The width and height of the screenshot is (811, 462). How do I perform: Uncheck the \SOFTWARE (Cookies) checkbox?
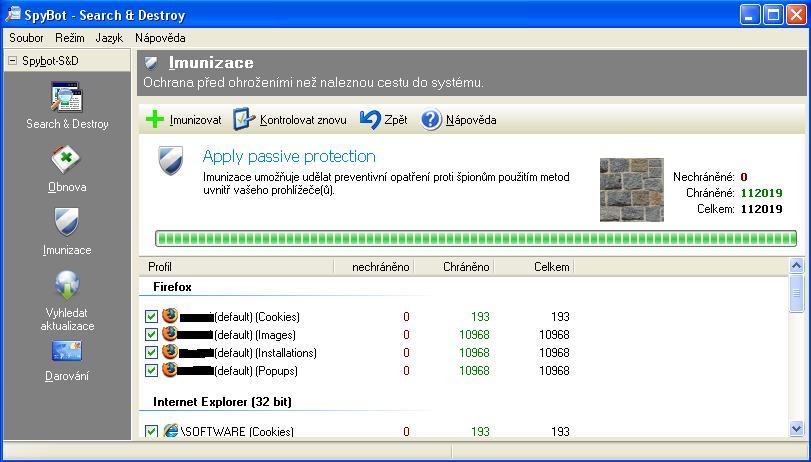click(151, 431)
